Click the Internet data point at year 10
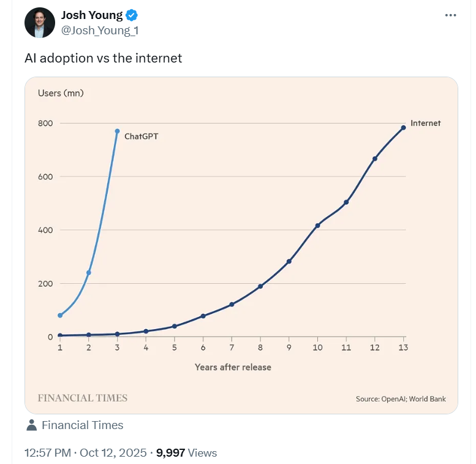This screenshot has height=464, width=476. [x=317, y=226]
